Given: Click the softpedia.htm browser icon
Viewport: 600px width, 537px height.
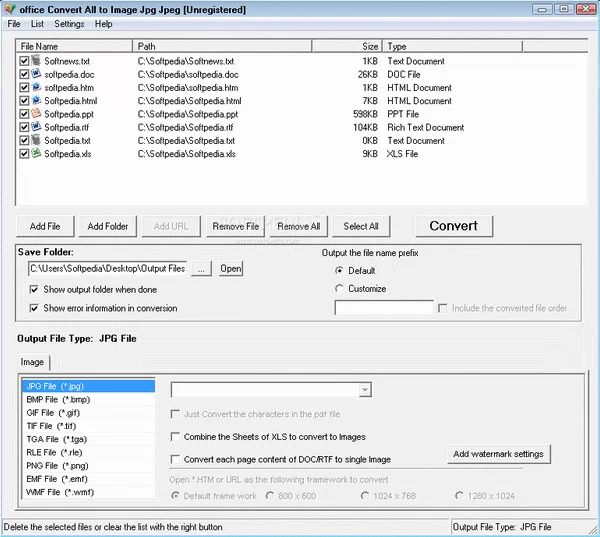Looking at the screenshot, I should [x=36, y=87].
